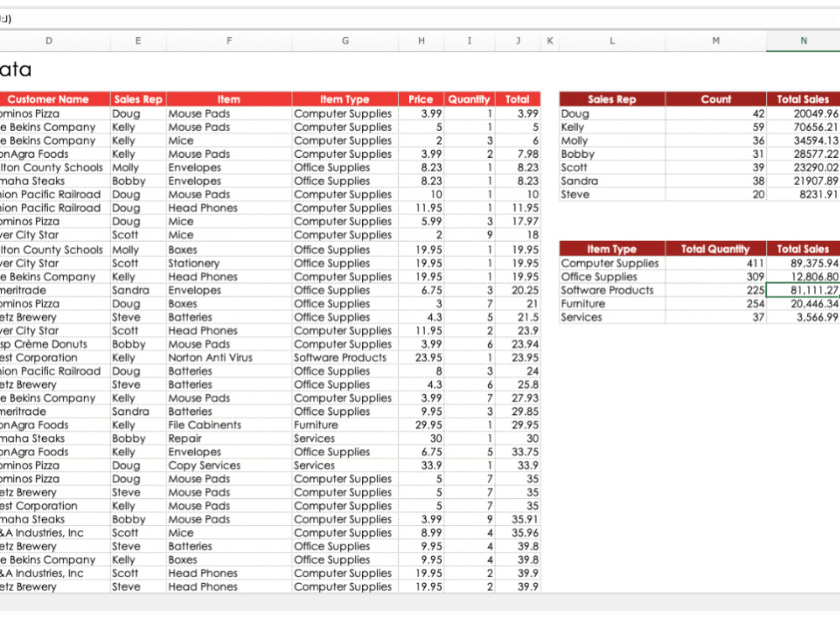The image size is (840, 630).
Task: Select column G header
Action: pos(345,40)
